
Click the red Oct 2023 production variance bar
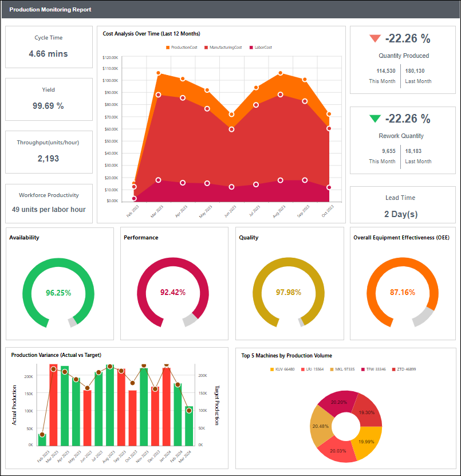pyautogui.click(x=133, y=418)
